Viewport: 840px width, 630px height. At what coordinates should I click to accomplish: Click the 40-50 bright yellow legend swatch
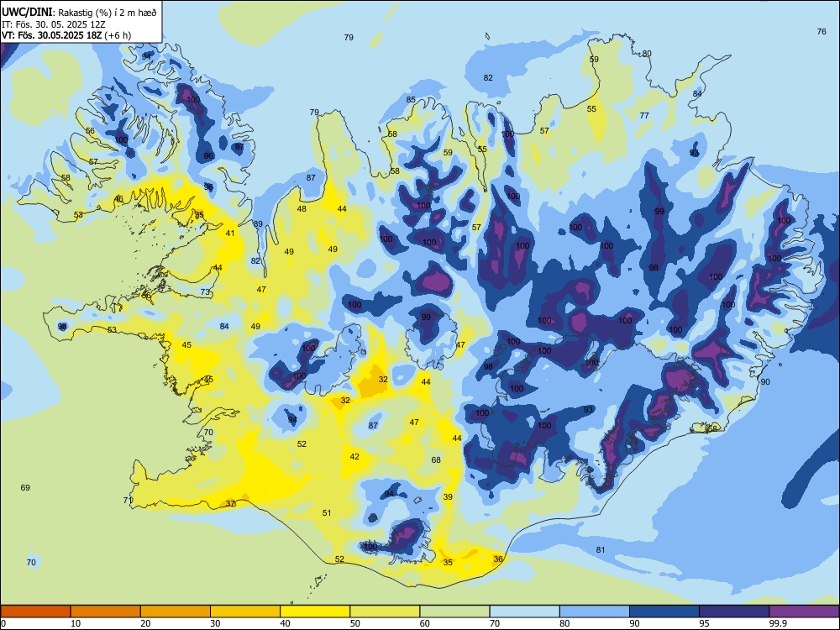click(x=315, y=612)
